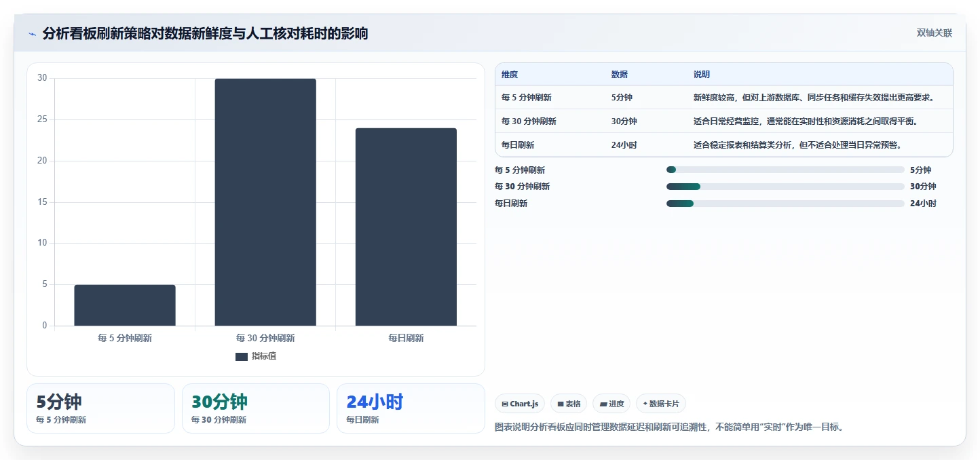Image resolution: width=980 pixels, height=460 pixels.
Task: Click the 每 30 分钟刷新 progress bar
Action: [x=785, y=187]
